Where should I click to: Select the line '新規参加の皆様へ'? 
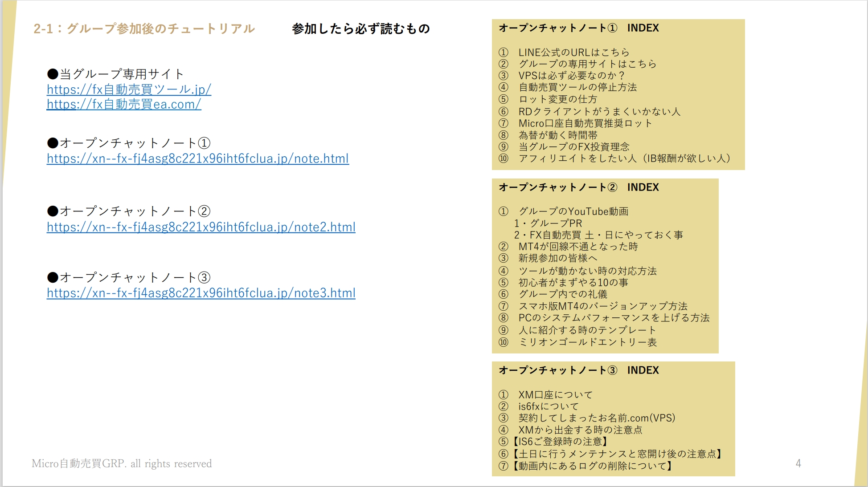[558, 258]
